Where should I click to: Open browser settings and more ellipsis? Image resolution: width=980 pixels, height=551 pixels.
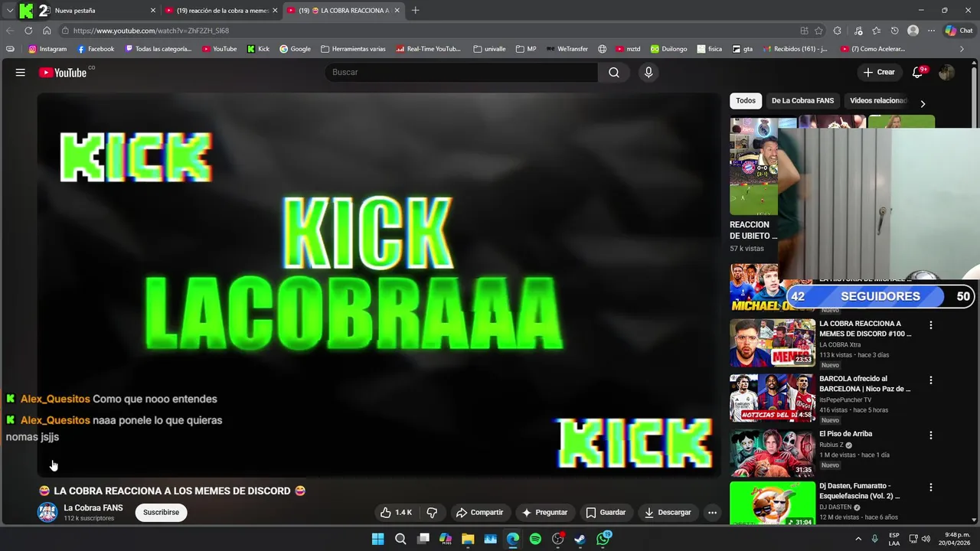931,31
